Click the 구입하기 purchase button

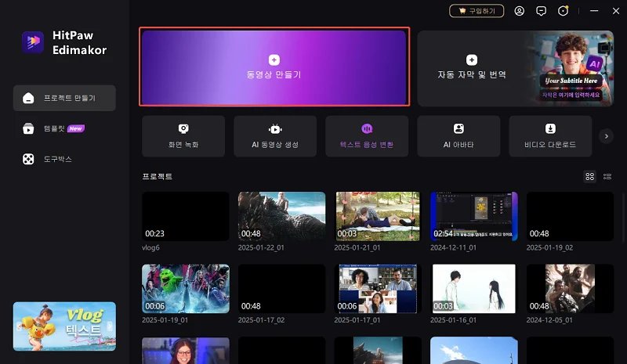[x=477, y=11]
